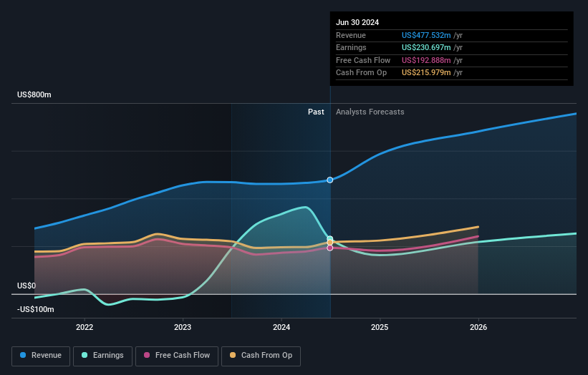
Task: Click the 2025 x-axis label
Action: pos(380,327)
